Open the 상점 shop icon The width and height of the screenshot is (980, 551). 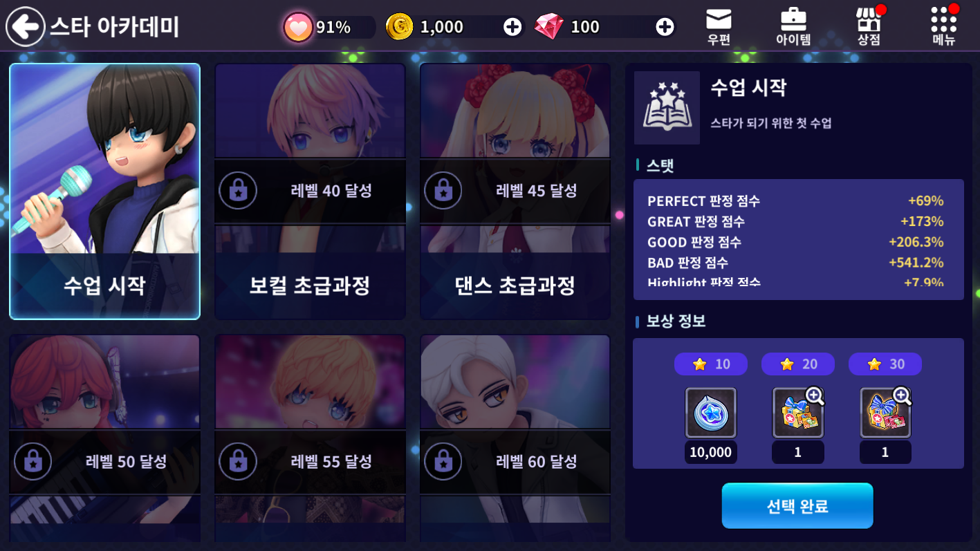(869, 26)
